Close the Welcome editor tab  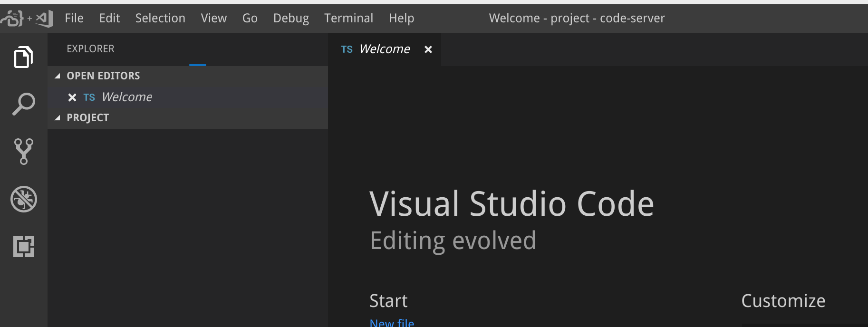428,49
